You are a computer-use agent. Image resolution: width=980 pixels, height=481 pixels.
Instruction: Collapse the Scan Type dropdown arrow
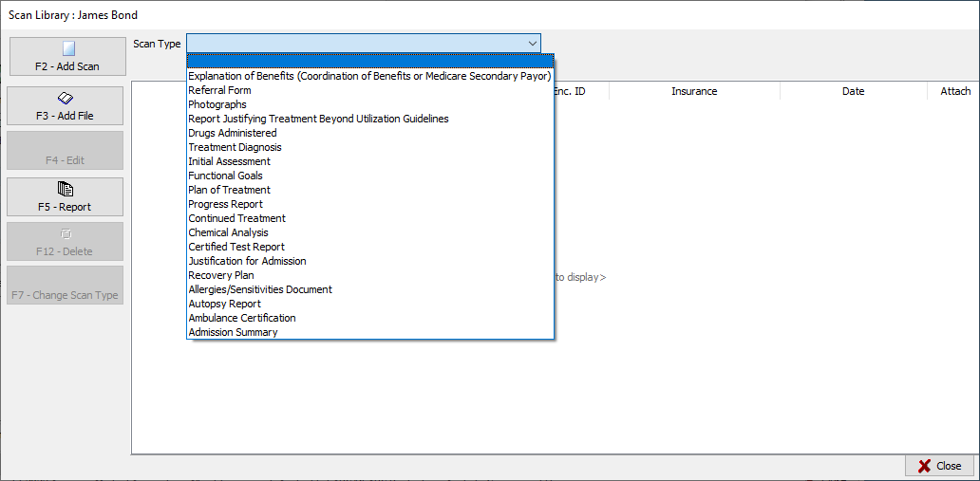(532, 44)
